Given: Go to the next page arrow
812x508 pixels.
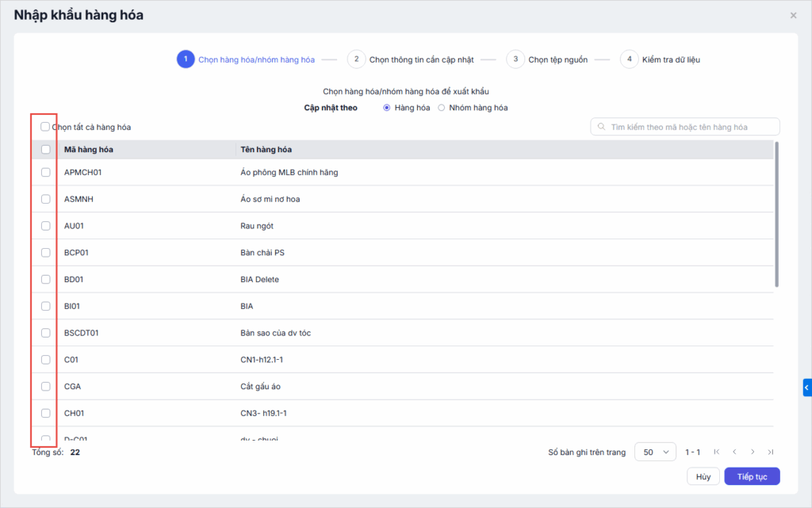Looking at the screenshot, I should coord(753,452).
